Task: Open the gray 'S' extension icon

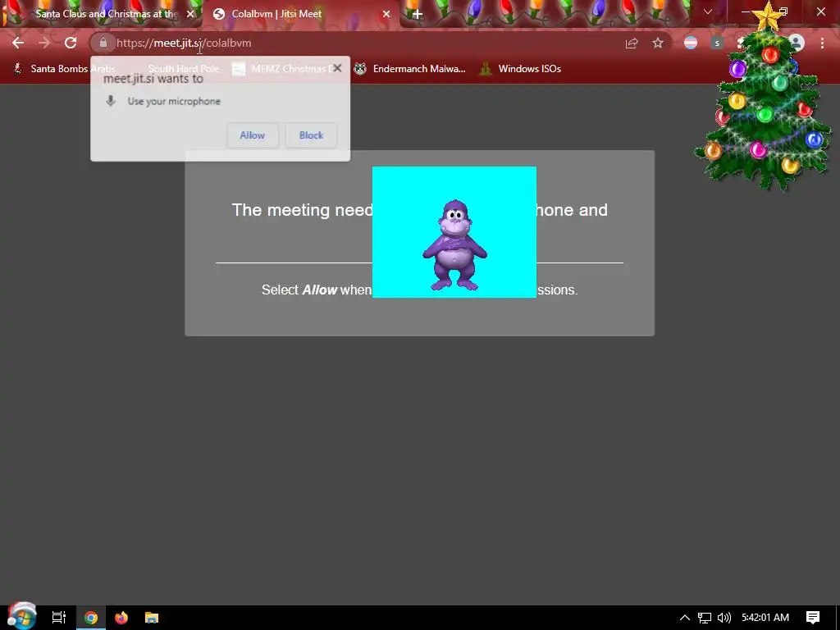Action: (717, 43)
